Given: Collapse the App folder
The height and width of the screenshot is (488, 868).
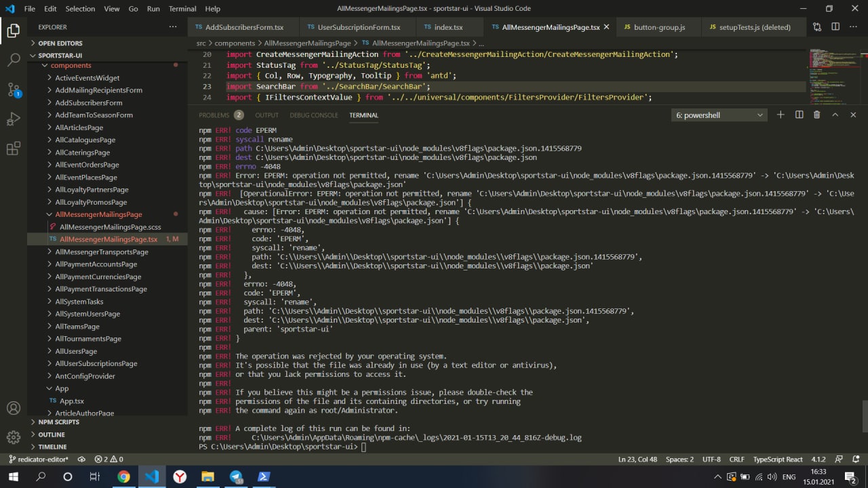Looking at the screenshot, I should pyautogui.click(x=107, y=388).
